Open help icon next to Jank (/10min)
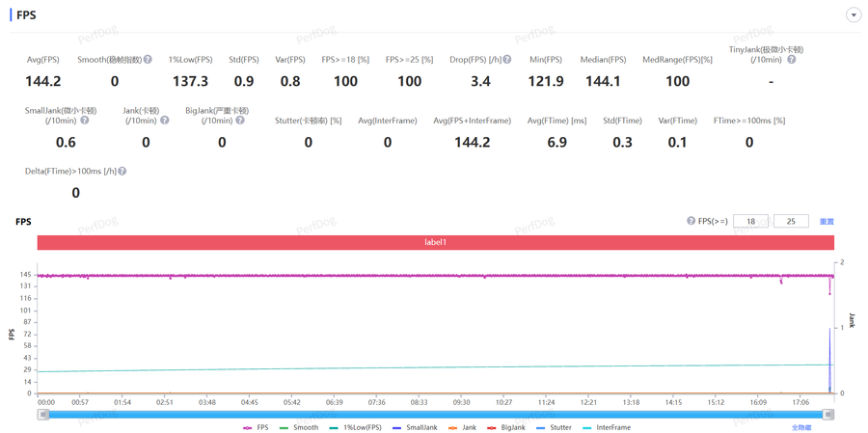This screenshot has width=868, height=433. [x=164, y=120]
